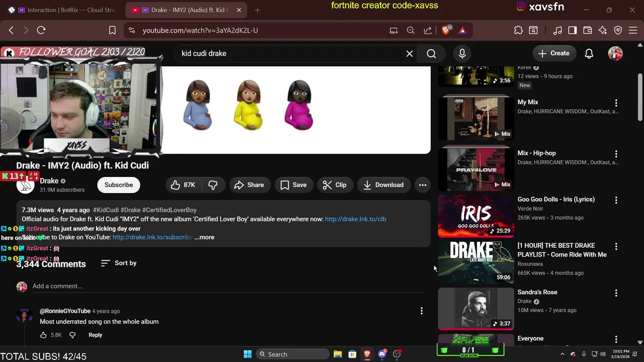Open Discord from taskbar

tap(382, 354)
